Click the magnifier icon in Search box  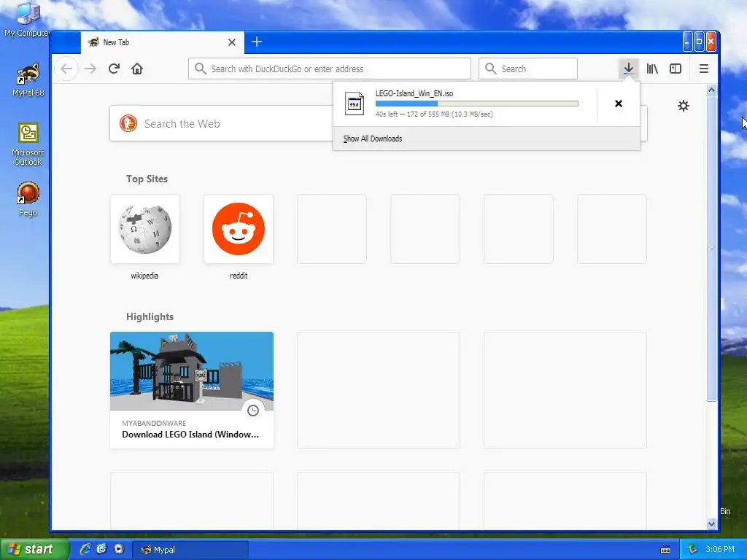[x=491, y=69]
